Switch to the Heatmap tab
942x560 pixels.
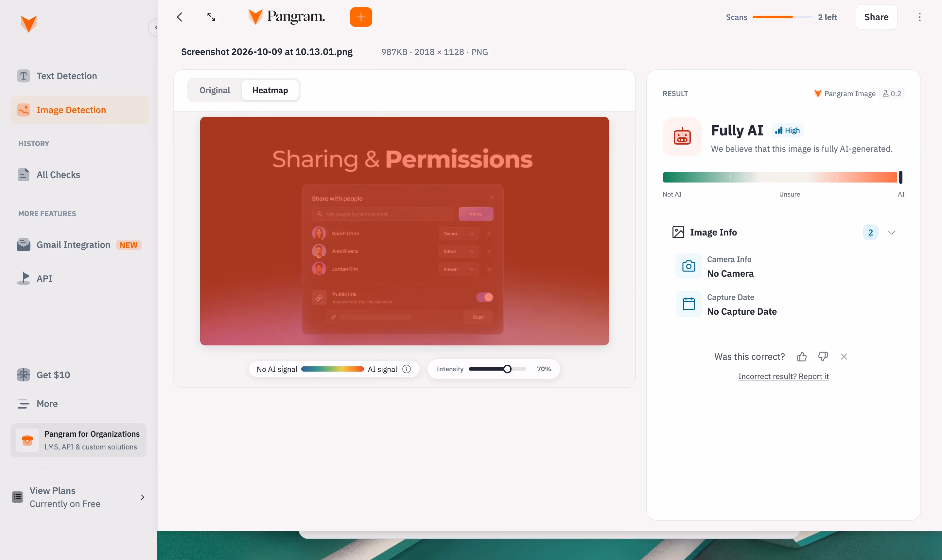[x=270, y=90]
